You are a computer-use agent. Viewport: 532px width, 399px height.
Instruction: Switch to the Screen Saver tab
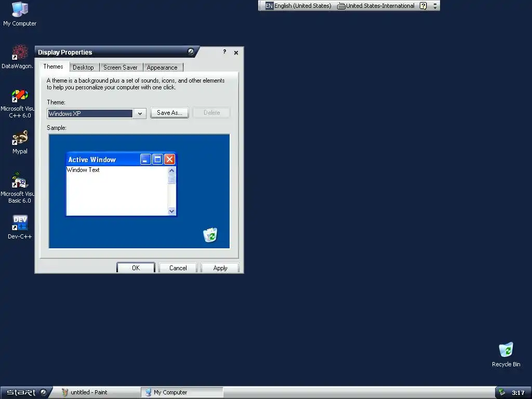(x=121, y=68)
